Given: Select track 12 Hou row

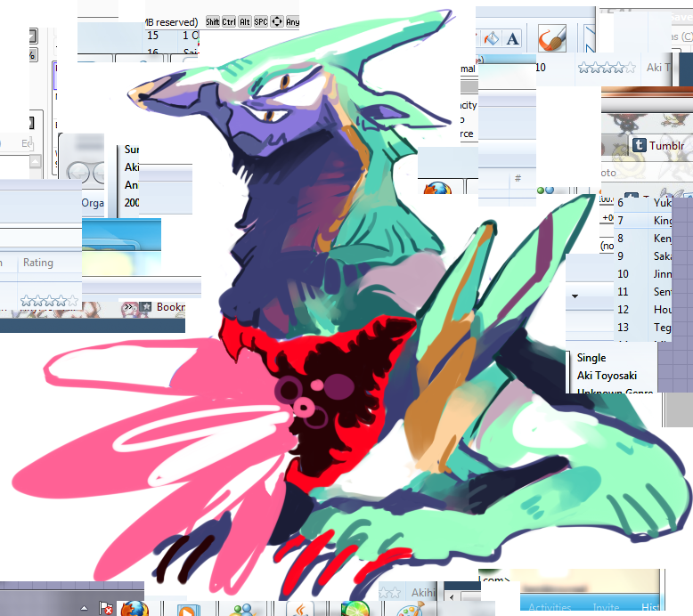Looking at the screenshot, I should click(643, 310).
